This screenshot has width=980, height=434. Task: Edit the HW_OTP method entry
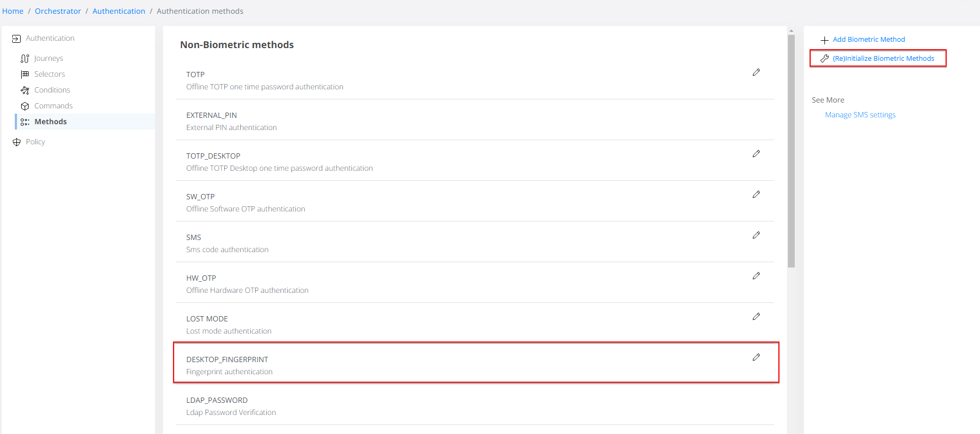click(756, 276)
